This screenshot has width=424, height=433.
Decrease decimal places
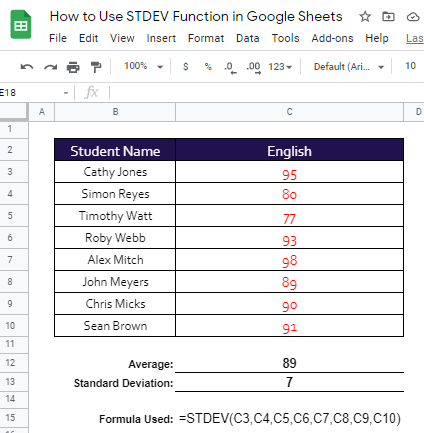(x=230, y=67)
